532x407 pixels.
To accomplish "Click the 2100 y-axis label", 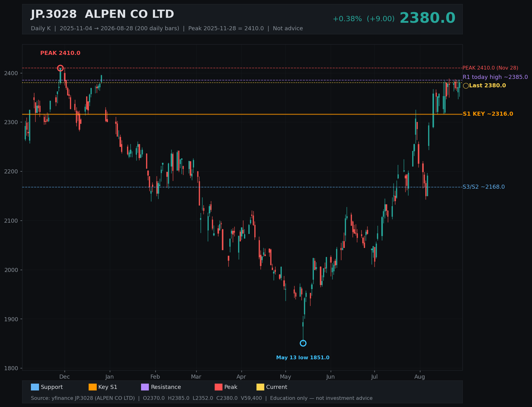I will (11, 221).
